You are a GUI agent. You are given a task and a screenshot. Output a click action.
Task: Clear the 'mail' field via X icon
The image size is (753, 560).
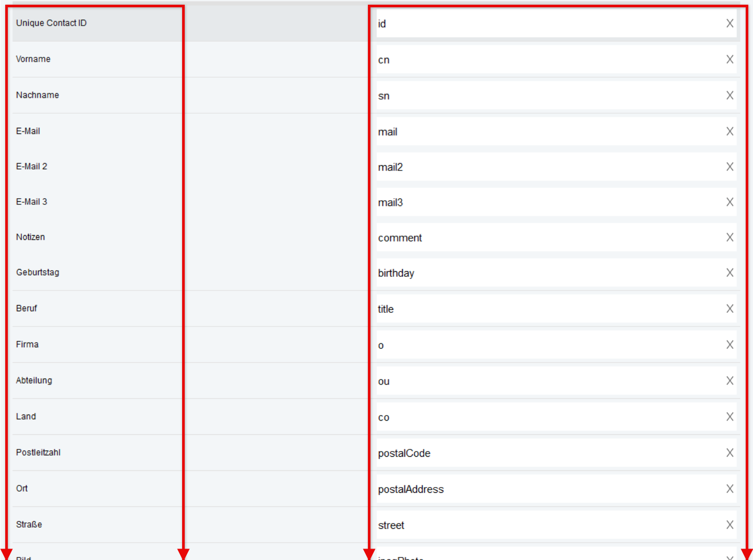[x=730, y=131]
